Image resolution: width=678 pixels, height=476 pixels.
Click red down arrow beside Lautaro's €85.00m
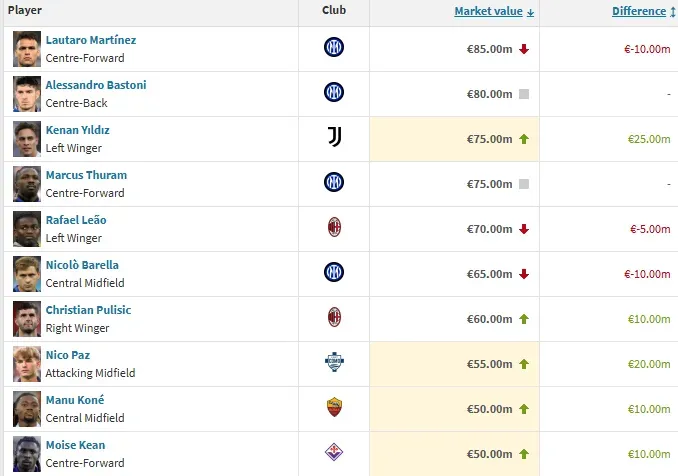pyautogui.click(x=523, y=49)
